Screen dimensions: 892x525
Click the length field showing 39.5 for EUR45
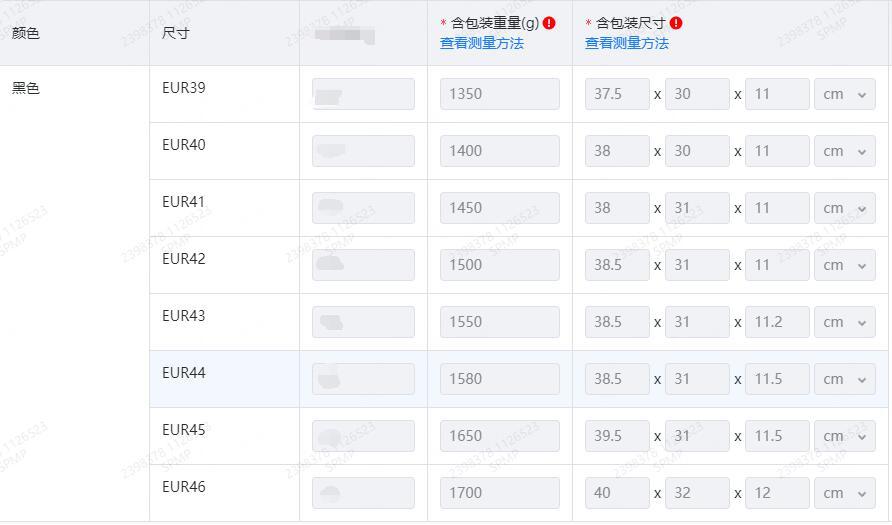click(x=617, y=436)
